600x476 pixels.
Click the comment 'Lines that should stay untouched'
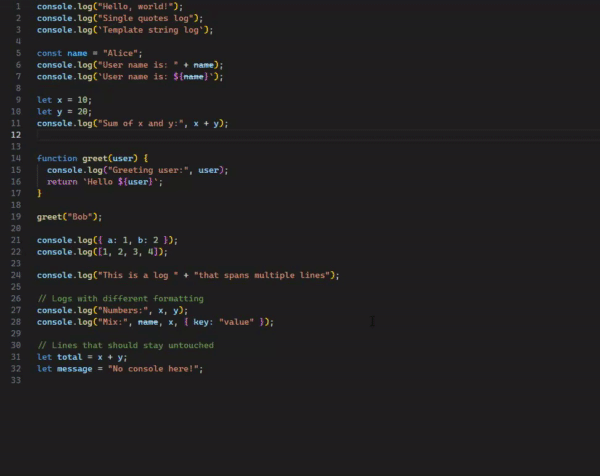[125, 345]
